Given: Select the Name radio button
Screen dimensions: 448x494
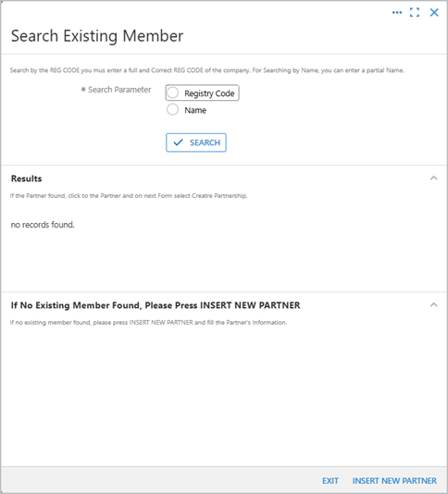Looking at the screenshot, I should 172,110.
